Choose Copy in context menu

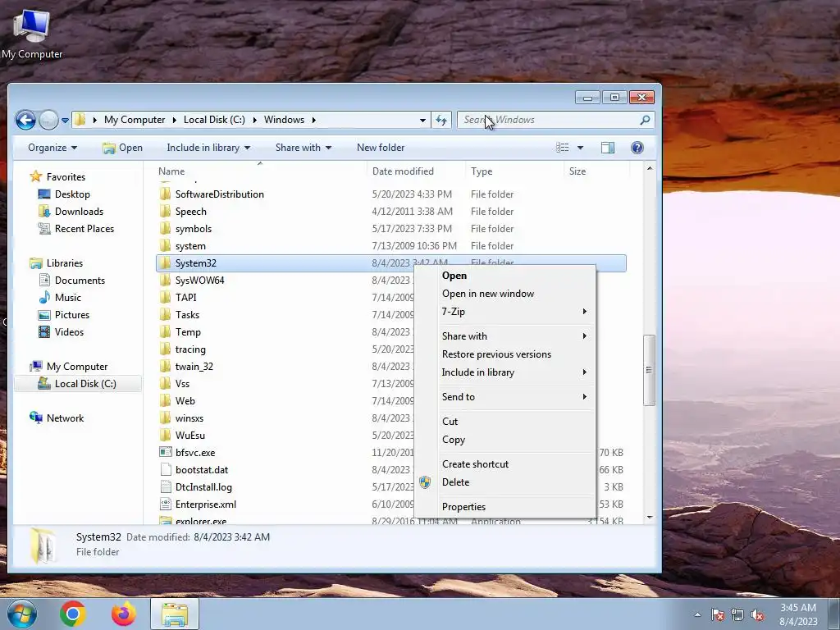[504, 440]
